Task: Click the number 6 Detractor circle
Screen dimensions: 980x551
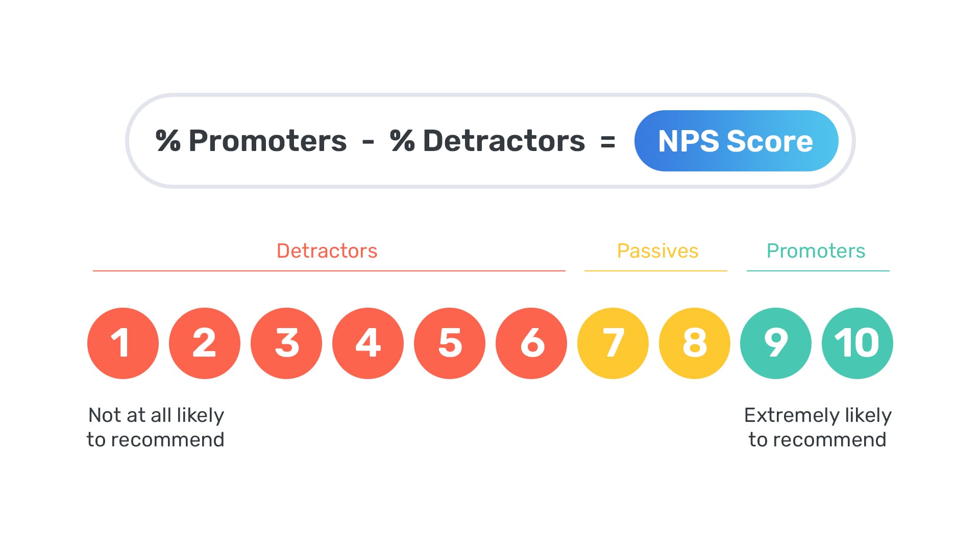Action: tap(530, 343)
